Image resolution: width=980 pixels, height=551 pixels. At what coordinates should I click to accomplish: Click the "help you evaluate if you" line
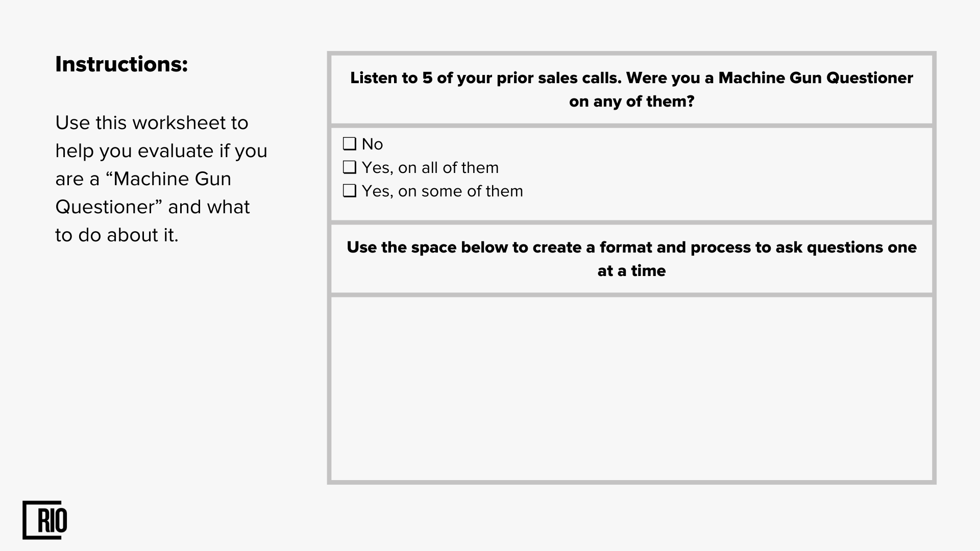(161, 151)
